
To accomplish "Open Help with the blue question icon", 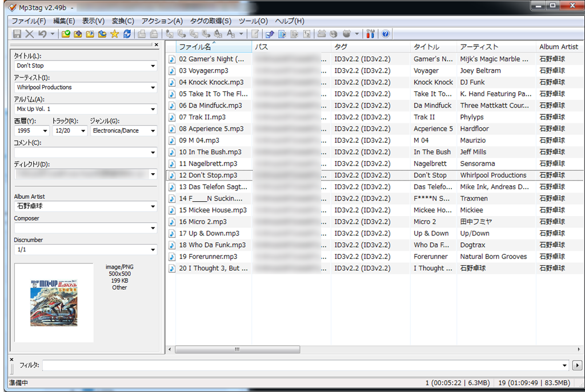I will click(x=386, y=34).
